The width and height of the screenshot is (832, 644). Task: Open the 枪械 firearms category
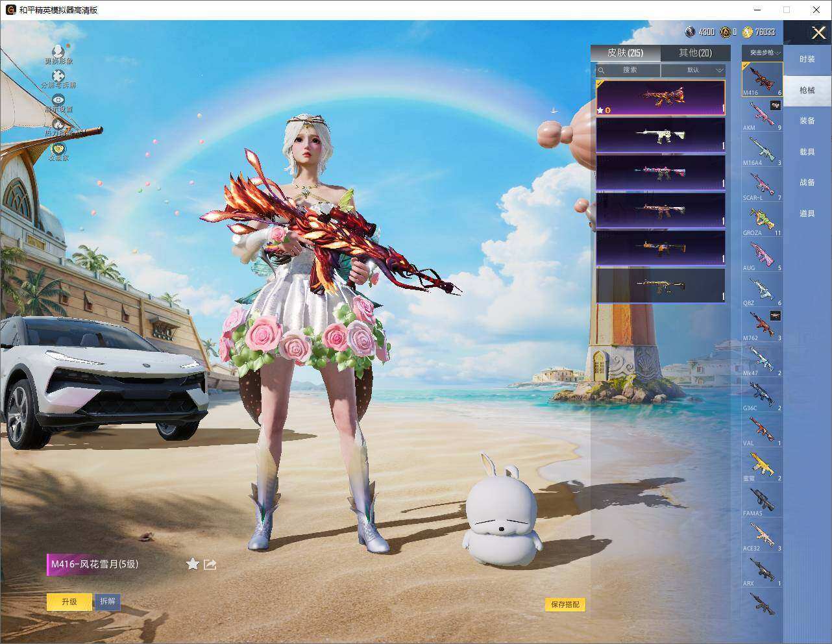[x=807, y=90]
